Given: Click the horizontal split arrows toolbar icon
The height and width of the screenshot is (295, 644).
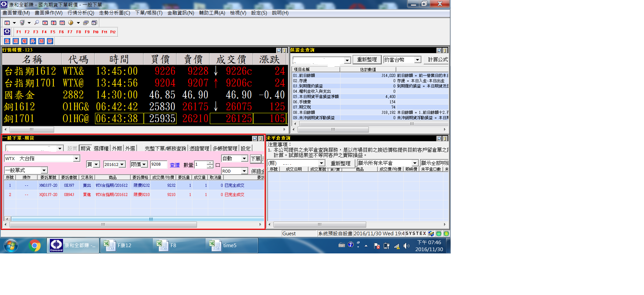Looking at the screenshot, I should [x=62, y=23].
